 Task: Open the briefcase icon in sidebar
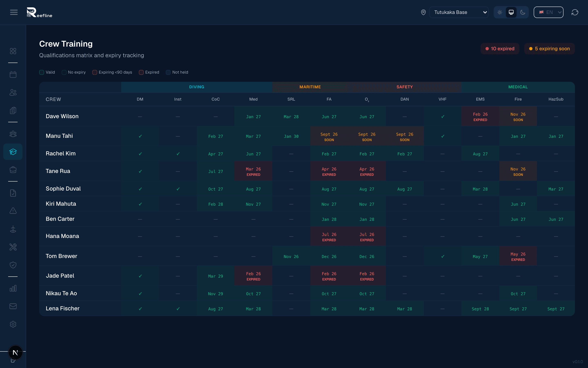pos(13,170)
